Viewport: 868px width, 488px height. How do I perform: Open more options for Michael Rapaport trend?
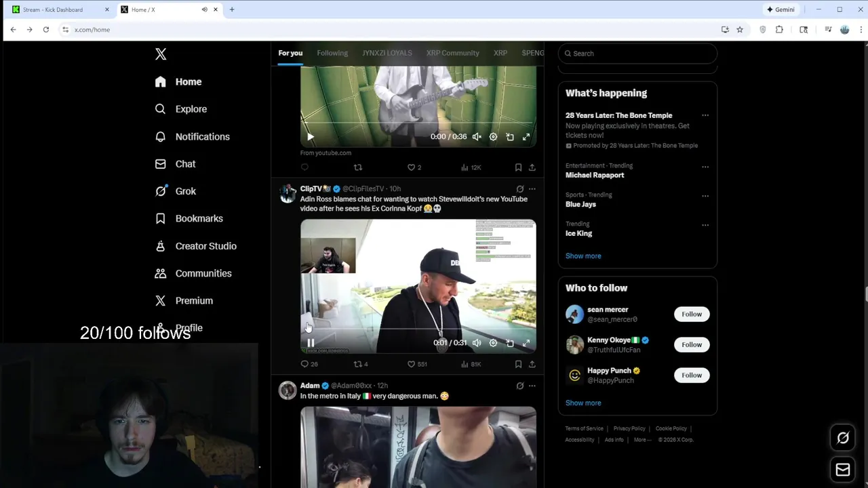[x=705, y=167]
